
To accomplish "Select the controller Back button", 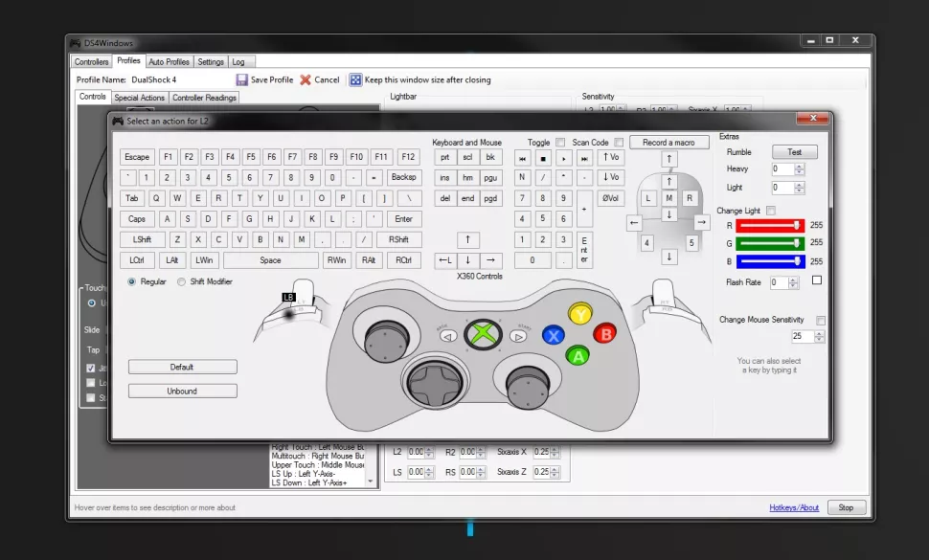I will pos(447,336).
